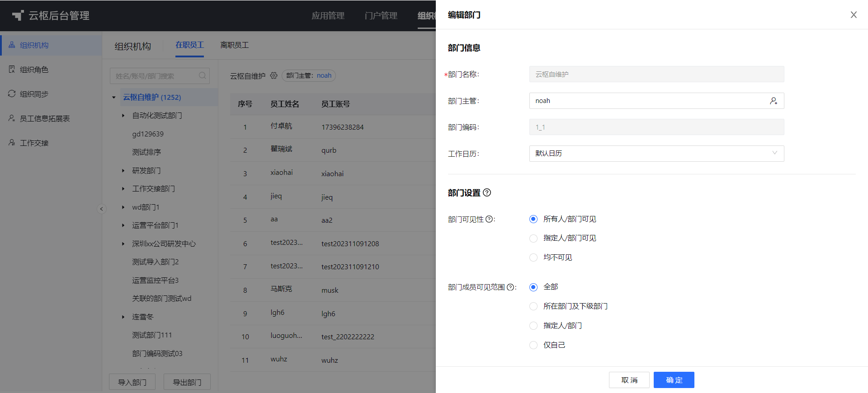Click the 云枢后台管理 logo icon
This screenshot has height=393, width=868.
[x=18, y=15]
